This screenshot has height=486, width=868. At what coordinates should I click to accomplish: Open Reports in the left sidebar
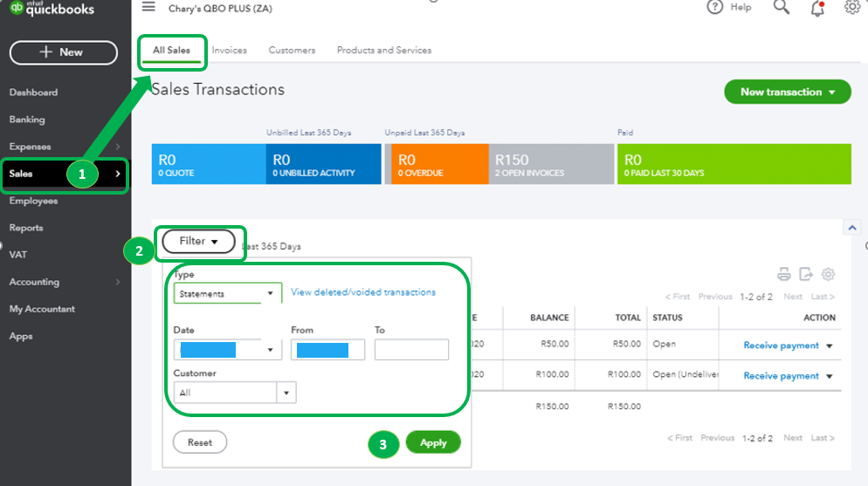(x=26, y=228)
